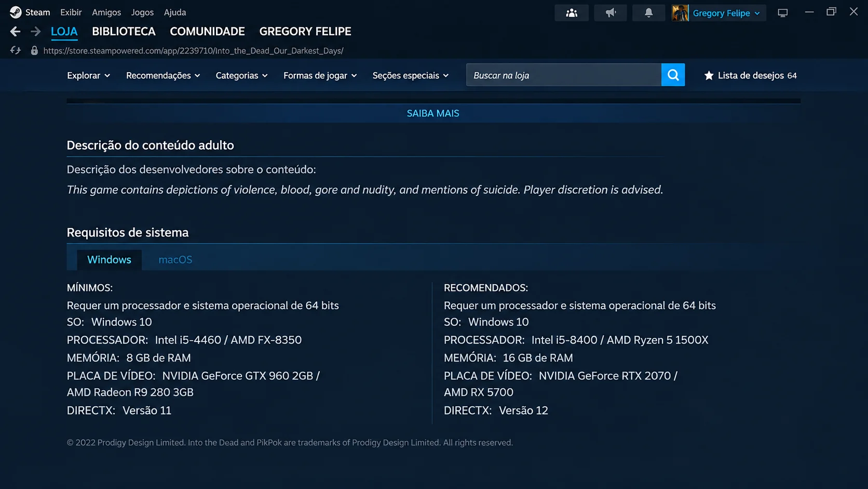The height and width of the screenshot is (489, 868).
Task: Expand Gregory Felipe account dropdown
Action: click(757, 14)
